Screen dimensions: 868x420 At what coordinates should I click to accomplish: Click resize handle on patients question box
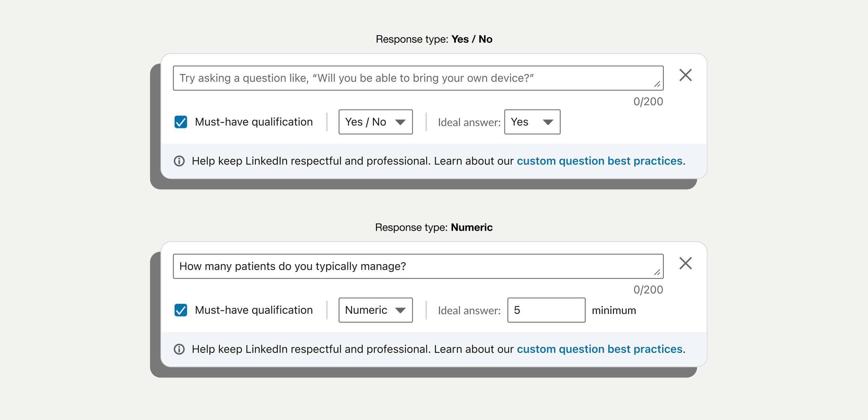(x=657, y=272)
